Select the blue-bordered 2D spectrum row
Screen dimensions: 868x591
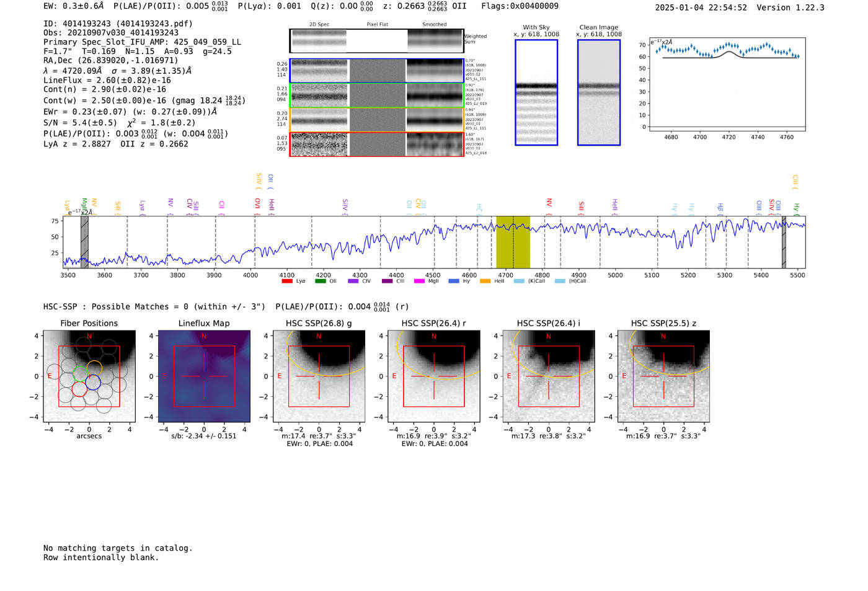tap(377, 71)
